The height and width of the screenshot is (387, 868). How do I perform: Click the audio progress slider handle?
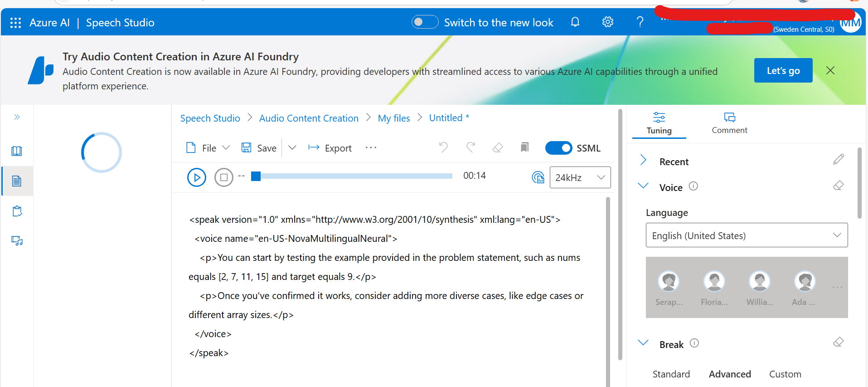pos(256,176)
